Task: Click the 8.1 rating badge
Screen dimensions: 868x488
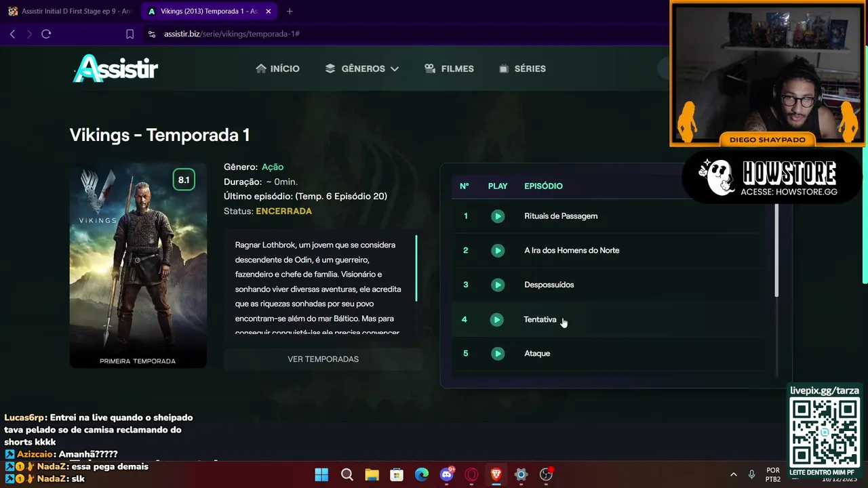Action: [x=184, y=180]
